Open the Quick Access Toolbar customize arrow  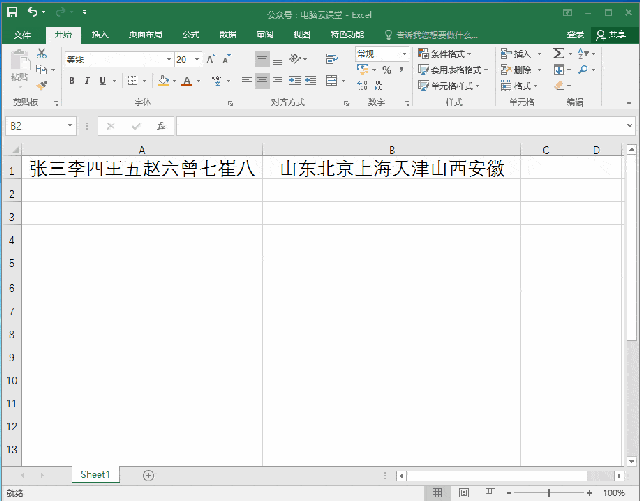tap(84, 12)
